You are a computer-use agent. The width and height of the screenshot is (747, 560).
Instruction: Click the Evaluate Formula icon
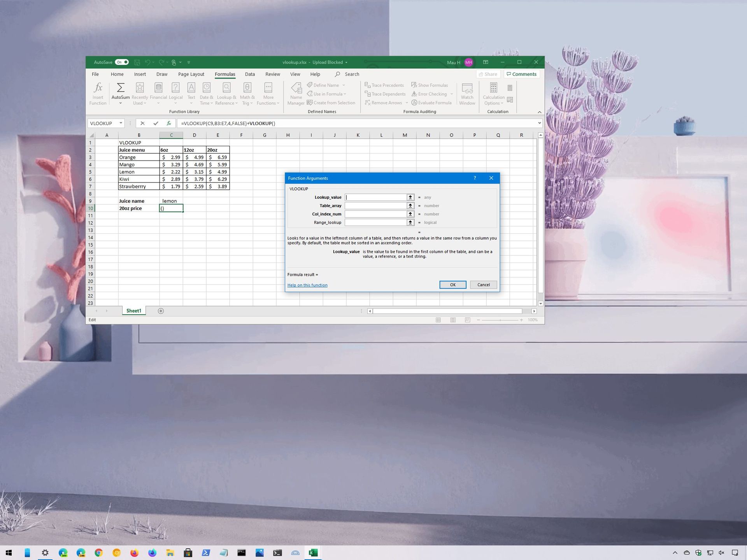(x=432, y=102)
